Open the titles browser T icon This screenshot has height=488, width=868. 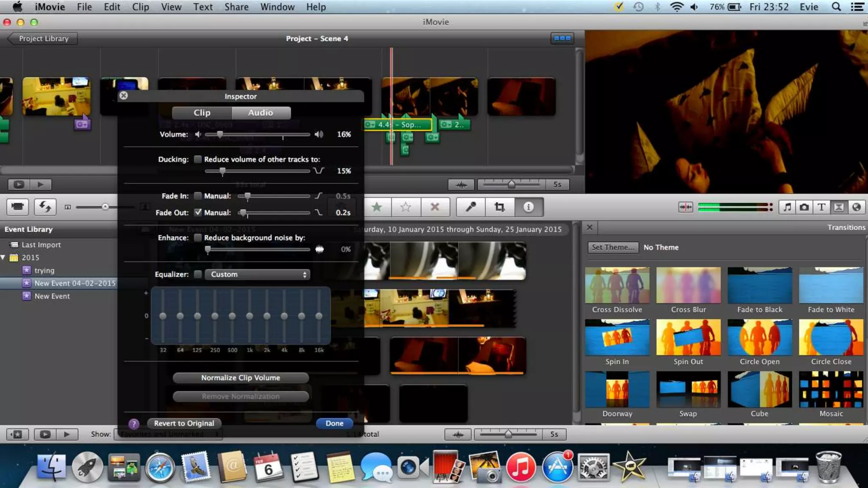click(x=821, y=207)
